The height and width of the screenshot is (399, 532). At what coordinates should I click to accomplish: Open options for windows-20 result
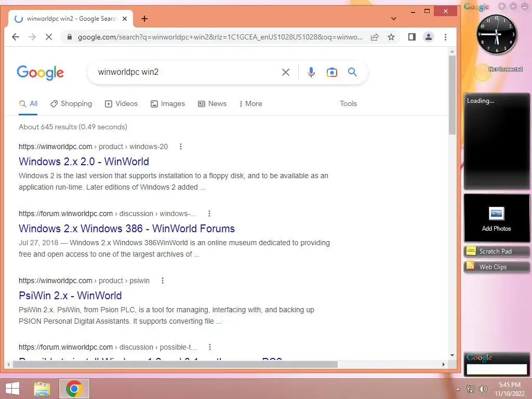(x=180, y=147)
